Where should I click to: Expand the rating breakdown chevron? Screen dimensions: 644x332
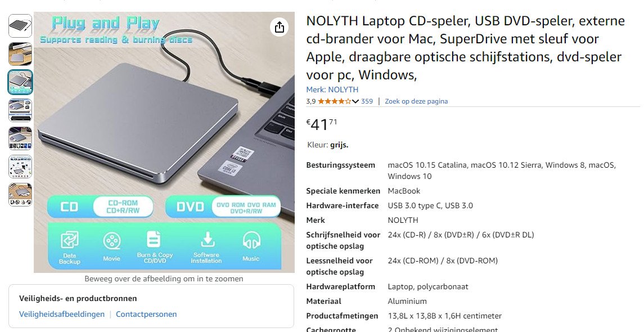pyautogui.click(x=355, y=101)
